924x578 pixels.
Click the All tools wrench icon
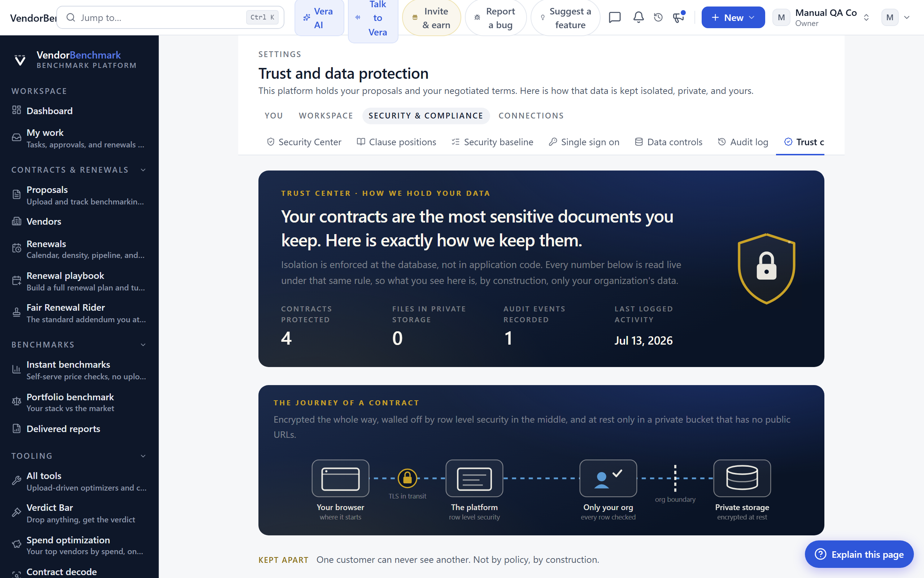pos(16,480)
